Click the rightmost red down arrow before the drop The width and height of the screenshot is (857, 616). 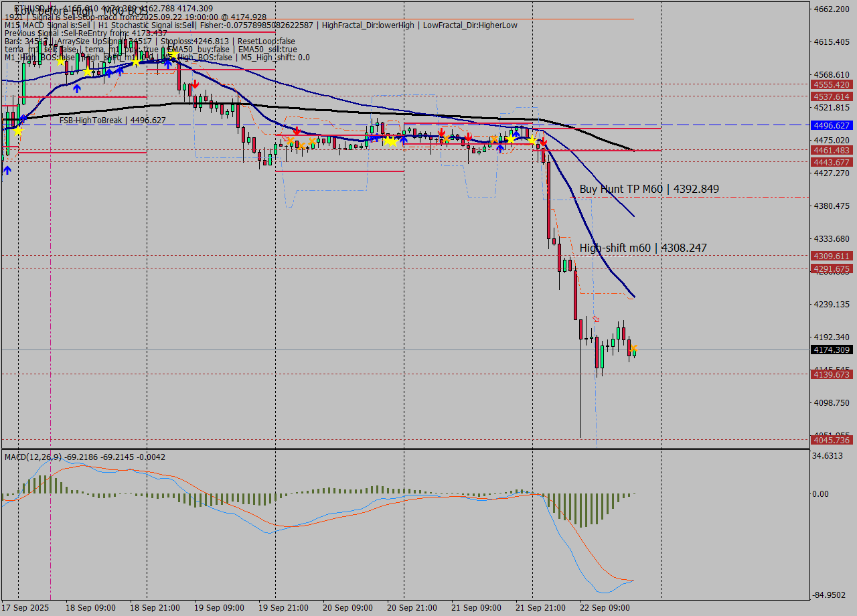544,143
